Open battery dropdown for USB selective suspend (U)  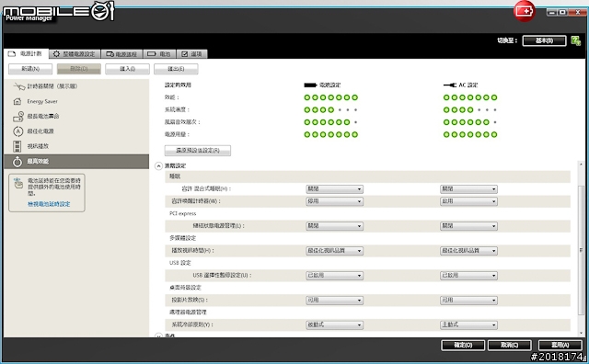[334, 276]
